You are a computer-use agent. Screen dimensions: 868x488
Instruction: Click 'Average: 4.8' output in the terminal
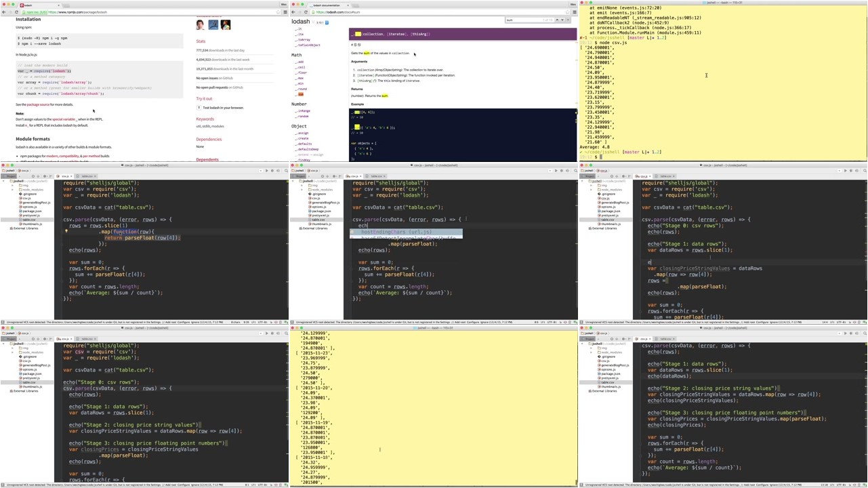coord(595,147)
